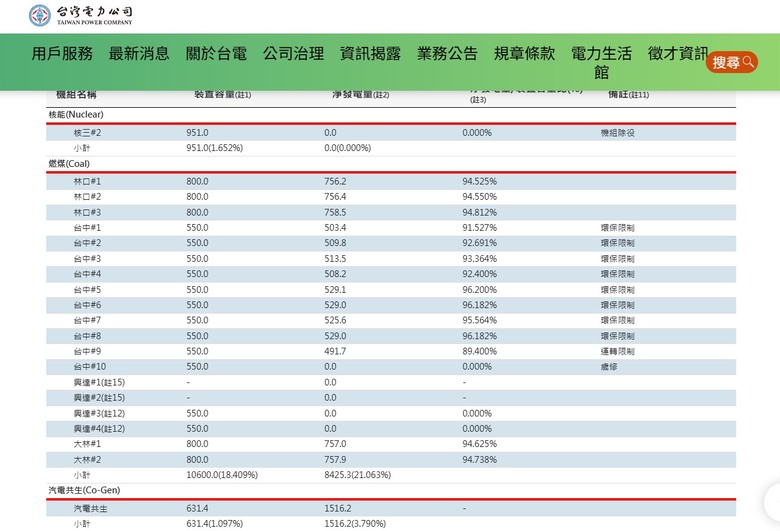Open the 關於台電 menu
Image resolution: width=780 pixels, height=531 pixels.
click(216, 53)
